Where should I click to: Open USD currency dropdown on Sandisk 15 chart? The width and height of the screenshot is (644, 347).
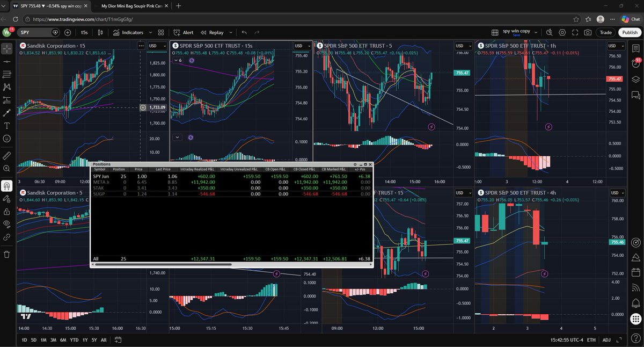tap(158, 46)
